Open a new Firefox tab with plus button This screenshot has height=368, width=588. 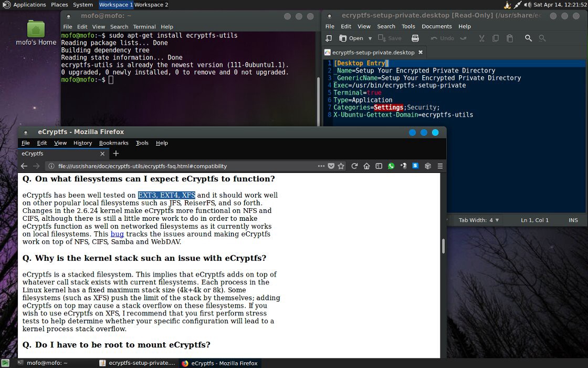pos(116,154)
